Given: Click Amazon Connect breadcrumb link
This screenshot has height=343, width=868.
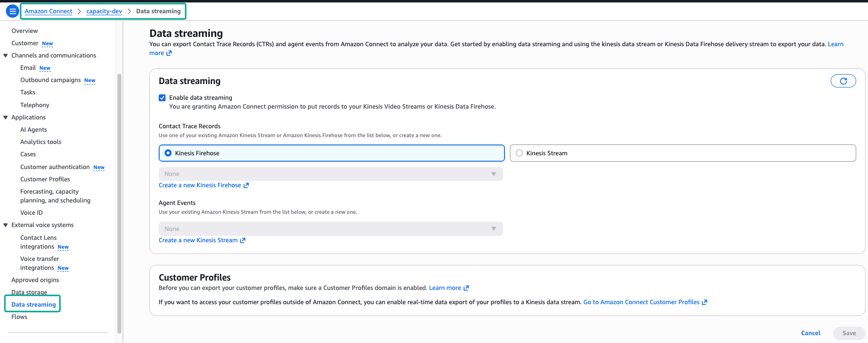Looking at the screenshot, I should (x=49, y=11).
